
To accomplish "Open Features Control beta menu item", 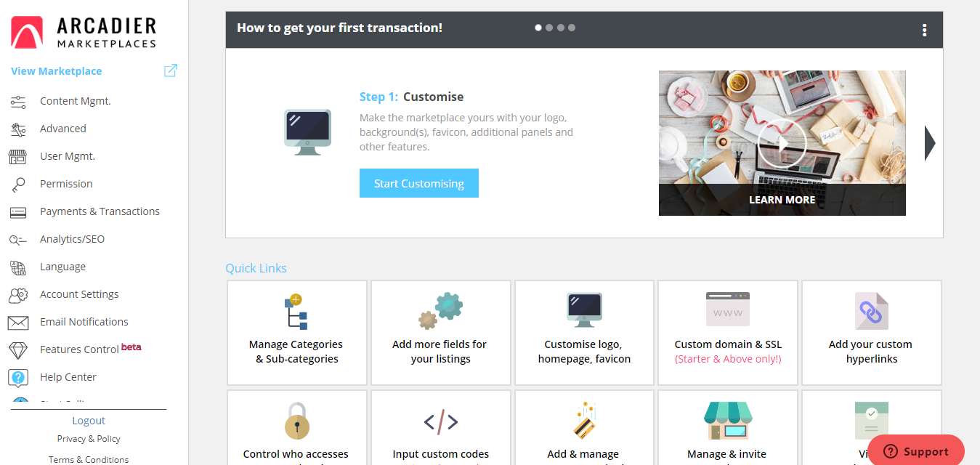I will (80, 349).
